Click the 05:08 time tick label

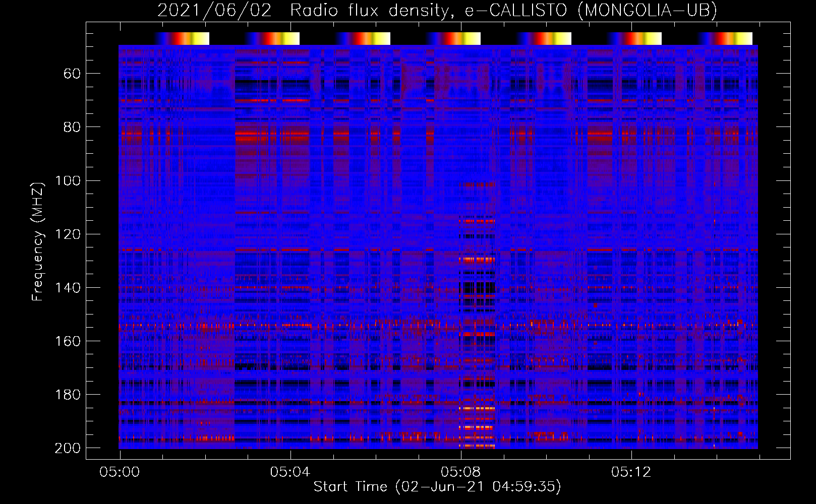click(460, 472)
